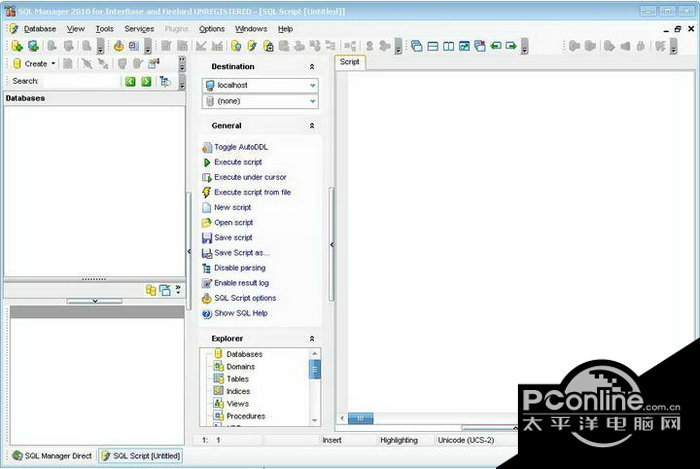Click the Cascade windows toolbar icon
Viewport: 700px width, 469px height.
tap(417, 46)
